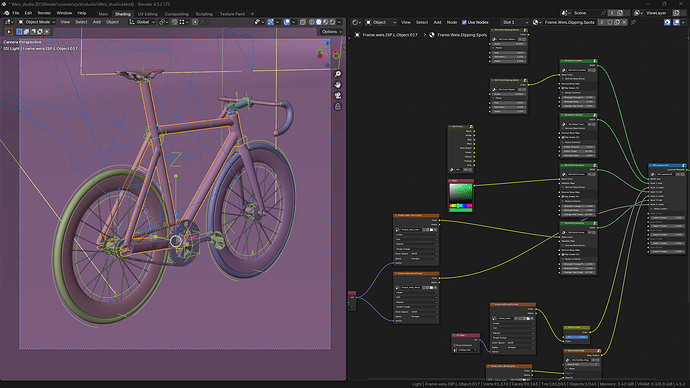Select solid viewport shading
Screen dimensions: 690x388
(x=319, y=22)
